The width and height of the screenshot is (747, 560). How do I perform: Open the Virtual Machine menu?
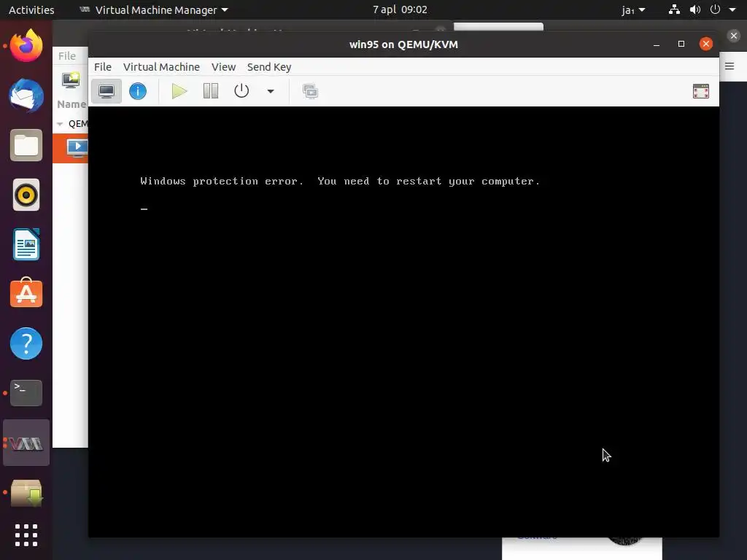(161, 67)
